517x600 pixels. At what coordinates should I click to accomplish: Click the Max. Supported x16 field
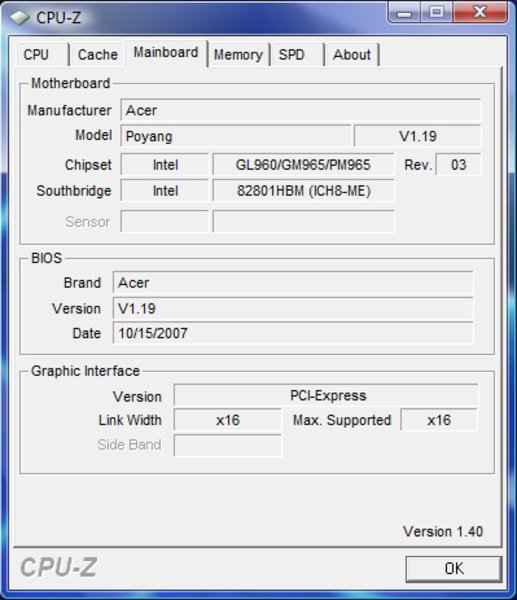point(439,420)
